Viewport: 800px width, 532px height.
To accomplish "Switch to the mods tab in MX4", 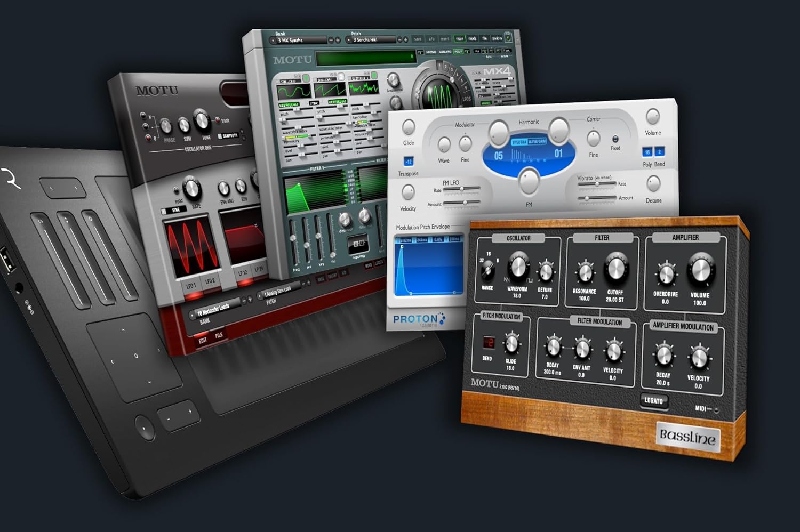I will (x=471, y=38).
